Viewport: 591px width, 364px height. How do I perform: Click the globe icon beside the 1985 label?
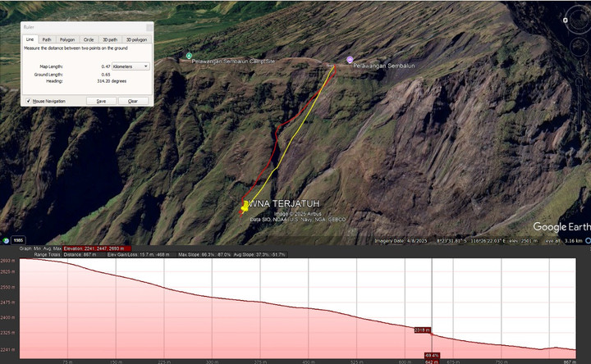[6, 240]
